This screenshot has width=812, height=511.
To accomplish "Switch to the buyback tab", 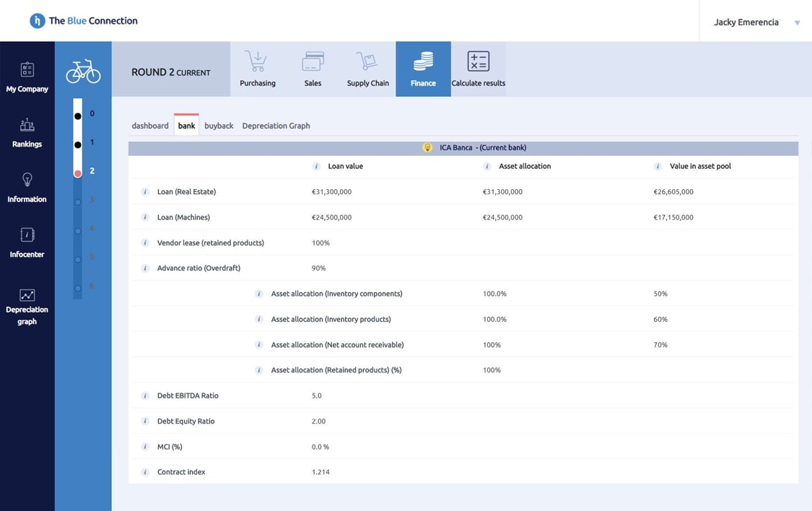I will 219,126.
